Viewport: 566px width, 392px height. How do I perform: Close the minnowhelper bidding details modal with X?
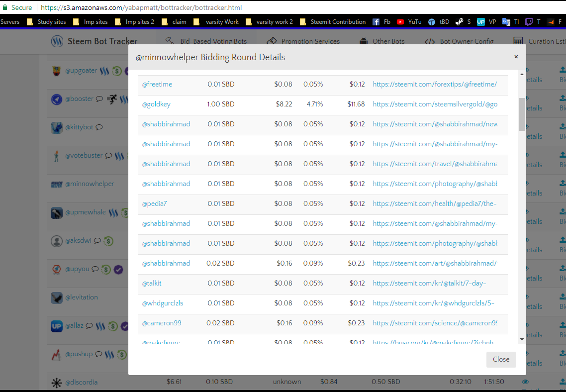coord(516,57)
